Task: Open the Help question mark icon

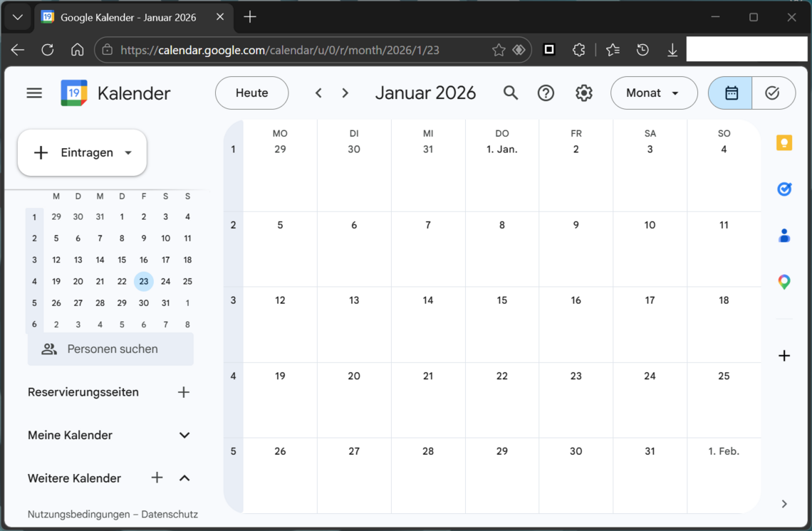Action: coord(546,93)
